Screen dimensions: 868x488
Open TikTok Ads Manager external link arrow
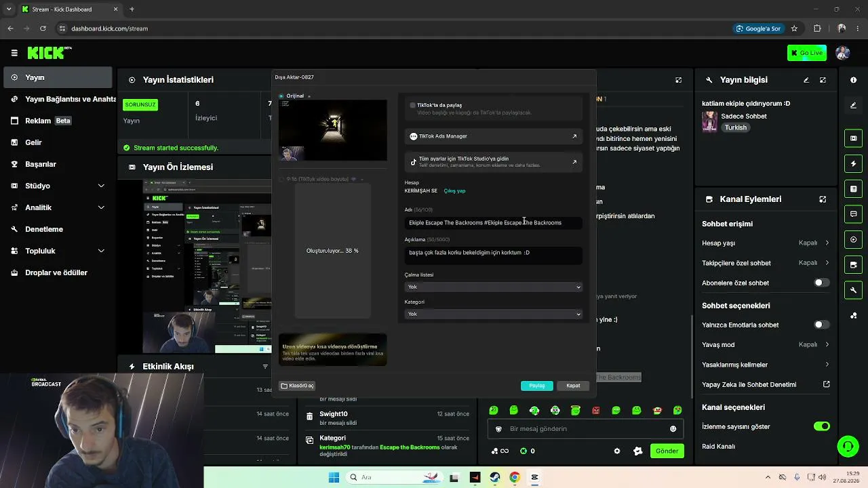[x=574, y=136]
